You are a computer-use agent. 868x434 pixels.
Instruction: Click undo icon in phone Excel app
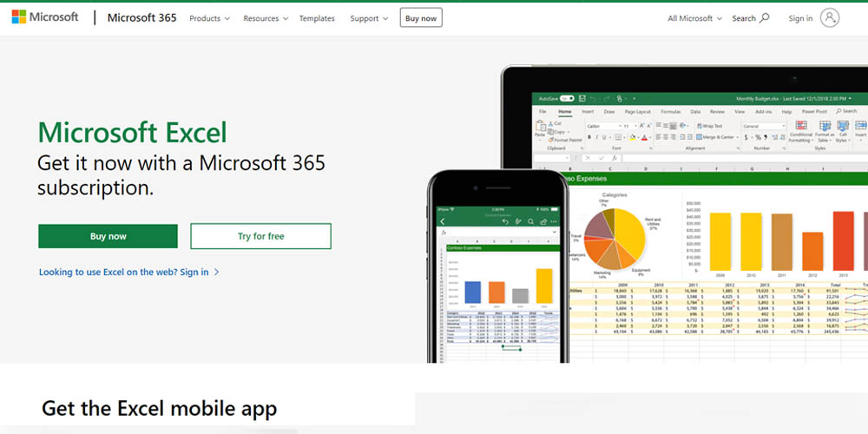click(x=505, y=221)
